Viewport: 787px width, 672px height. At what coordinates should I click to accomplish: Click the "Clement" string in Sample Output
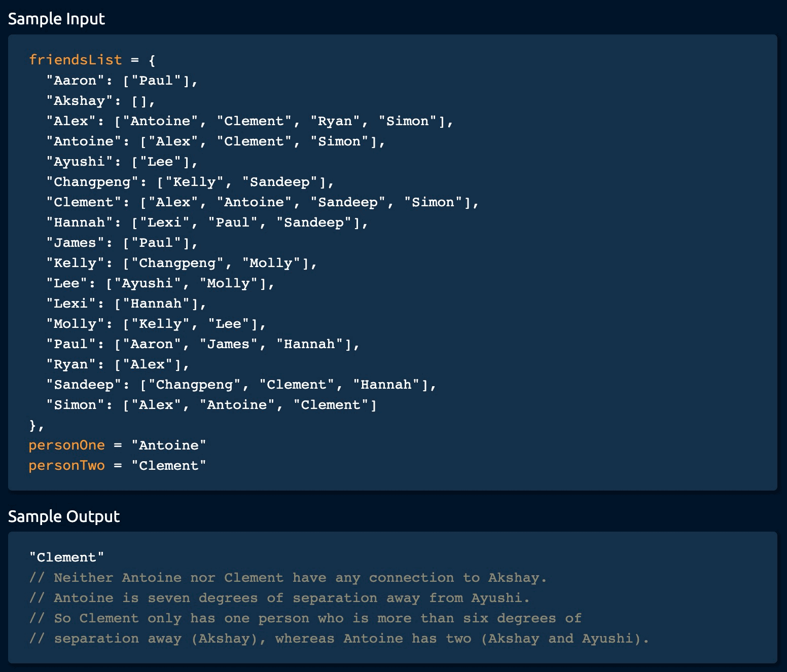(66, 557)
